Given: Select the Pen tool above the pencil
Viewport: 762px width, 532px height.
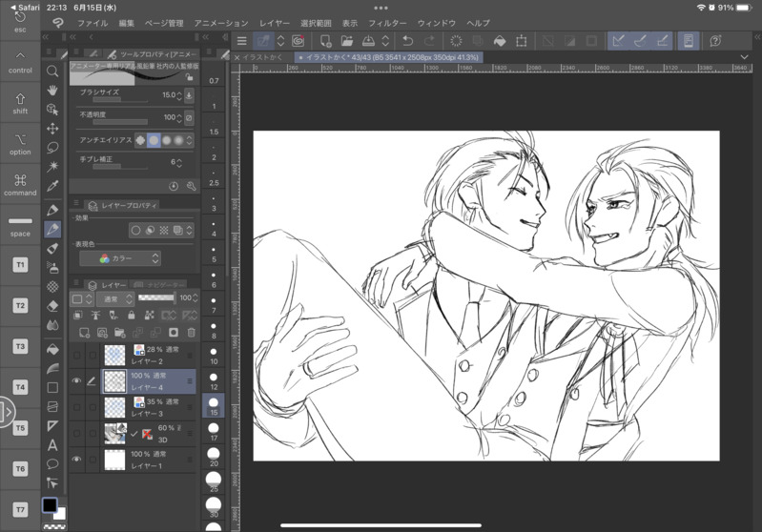Looking at the screenshot, I should [52, 210].
